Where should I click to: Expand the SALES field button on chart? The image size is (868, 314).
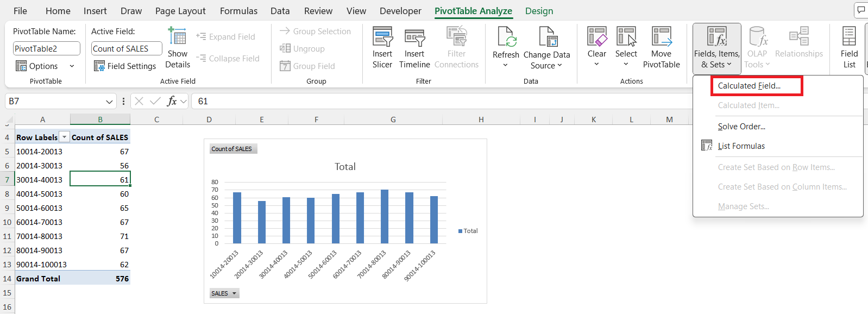click(224, 293)
